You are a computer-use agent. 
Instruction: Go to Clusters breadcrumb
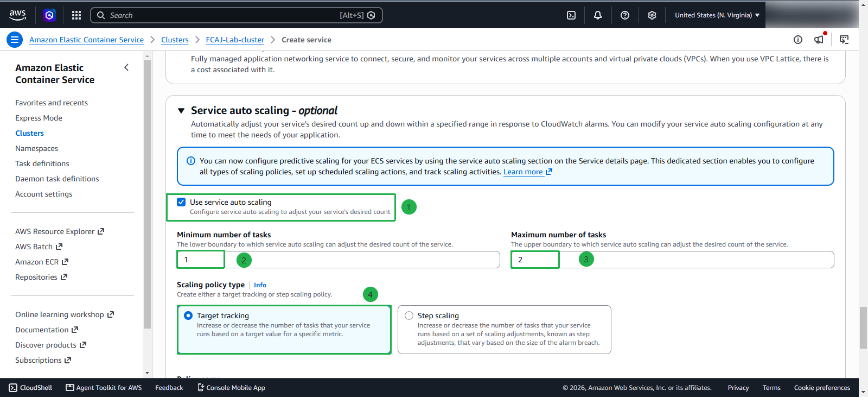point(175,40)
